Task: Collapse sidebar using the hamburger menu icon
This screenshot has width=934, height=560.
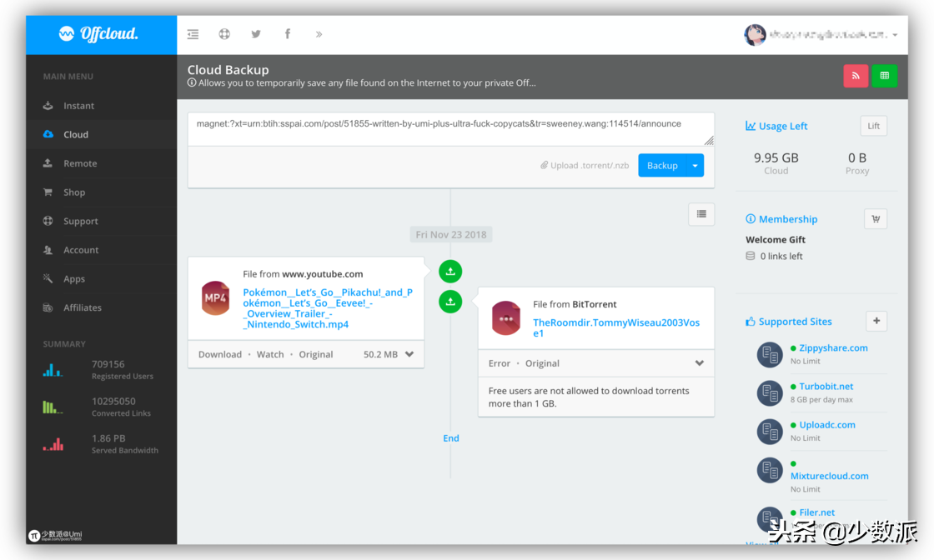Action: coord(193,34)
